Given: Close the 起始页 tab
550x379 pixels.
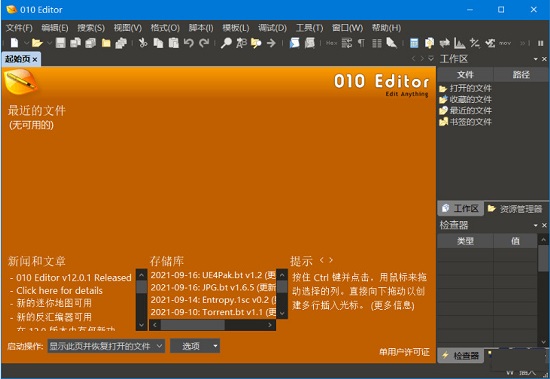Looking at the screenshot, I should point(35,60).
